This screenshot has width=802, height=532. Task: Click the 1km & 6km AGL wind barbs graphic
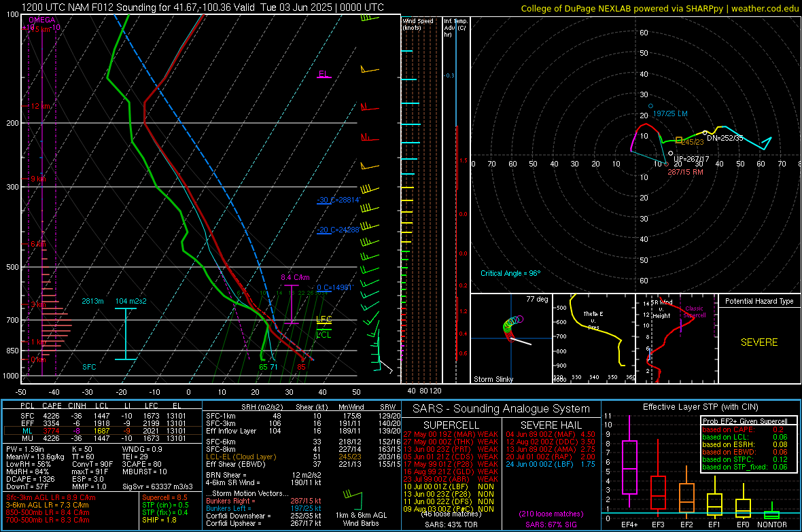pos(354,499)
